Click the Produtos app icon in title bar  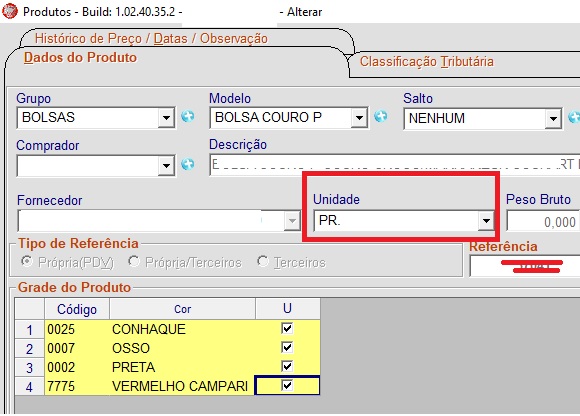point(10,11)
